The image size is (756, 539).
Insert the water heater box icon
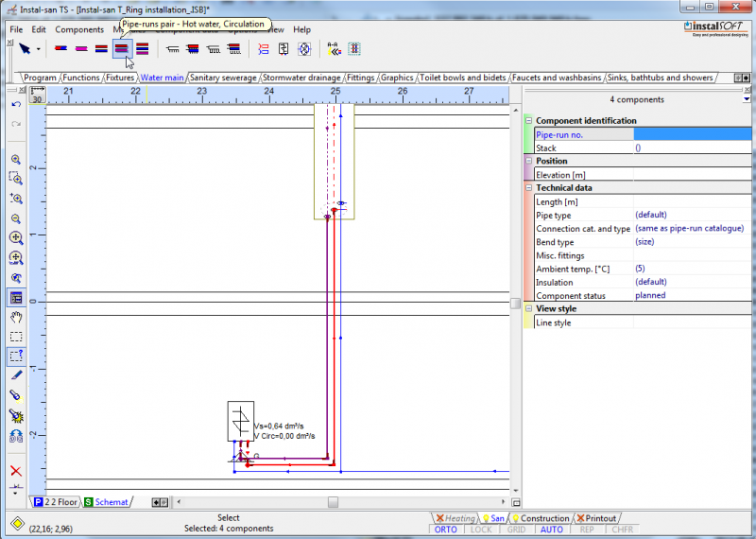tap(283, 49)
